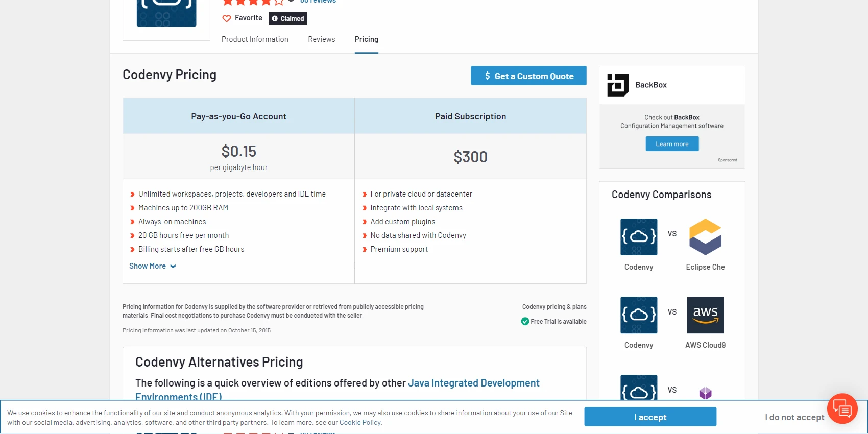Click the Codenvy product logo thumbnail

166,13
